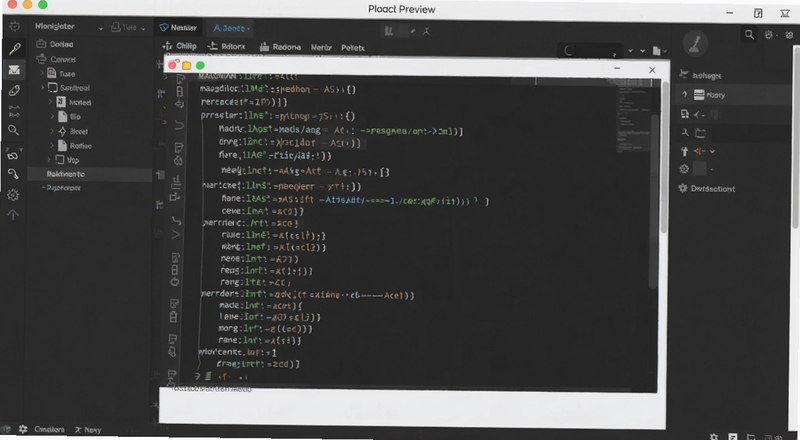Click the hook icon in left sidebar

pos(13,174)
